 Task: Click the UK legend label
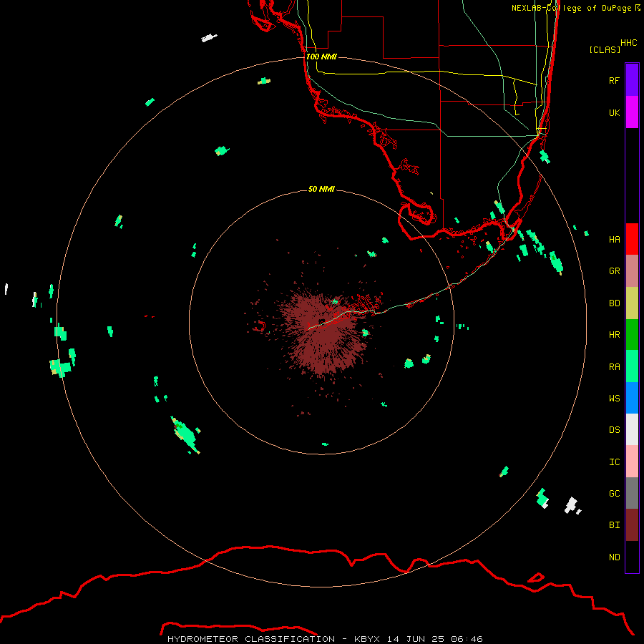614,112
